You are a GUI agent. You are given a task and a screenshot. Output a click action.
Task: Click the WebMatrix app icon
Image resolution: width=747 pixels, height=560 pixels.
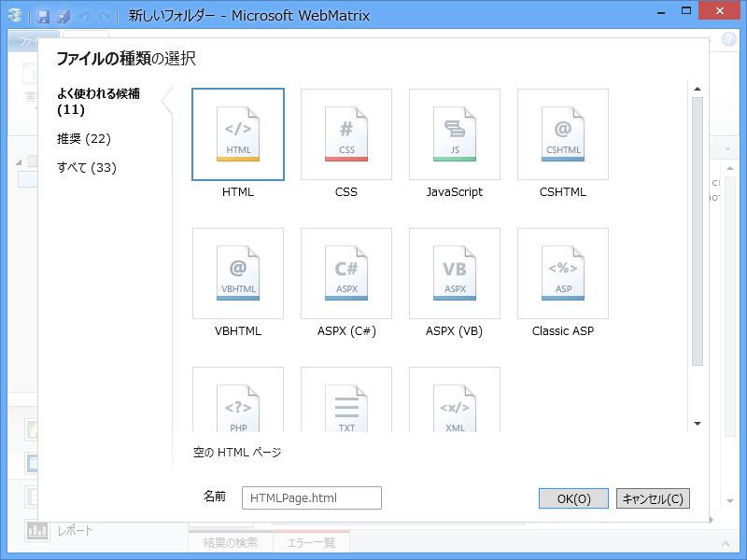click(15, 16)
